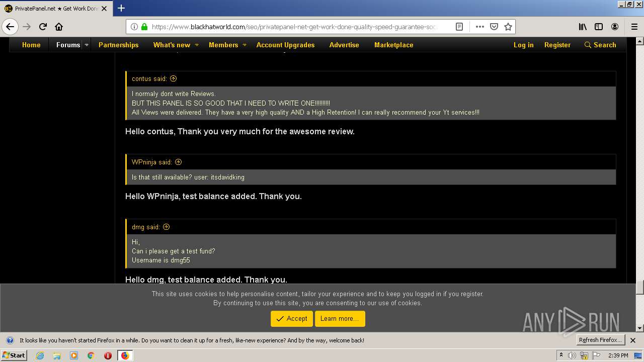Click the scrollbar down arrow
This screenshot has width=644, height=362.
tap(640, 328)
